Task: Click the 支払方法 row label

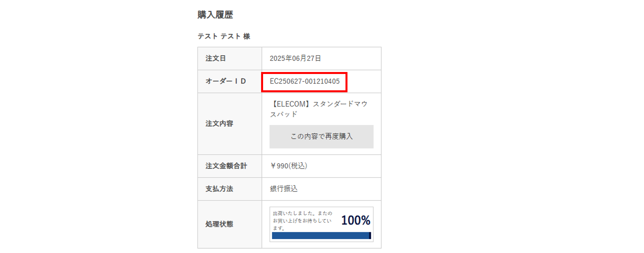Action: (x=219, y=189)
